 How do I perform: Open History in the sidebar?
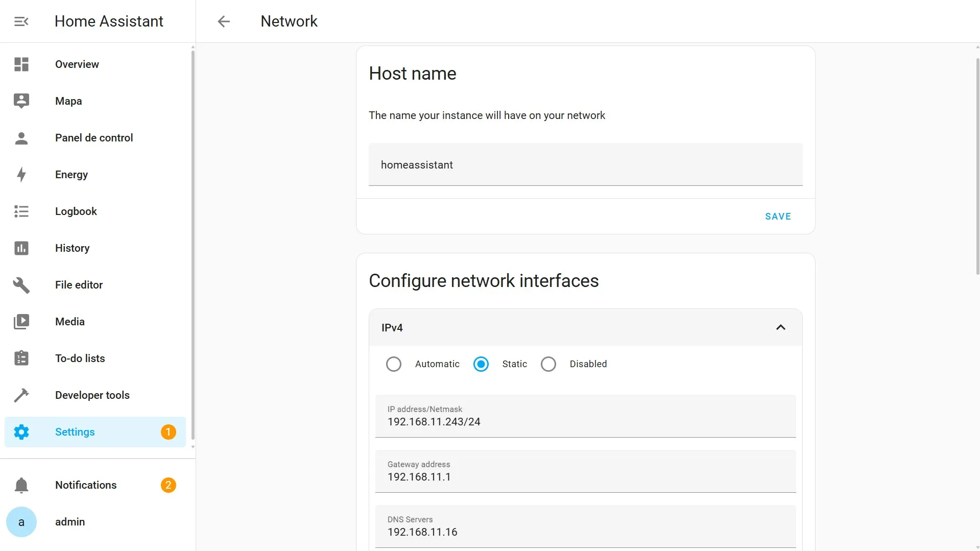(x=95, y=248)
